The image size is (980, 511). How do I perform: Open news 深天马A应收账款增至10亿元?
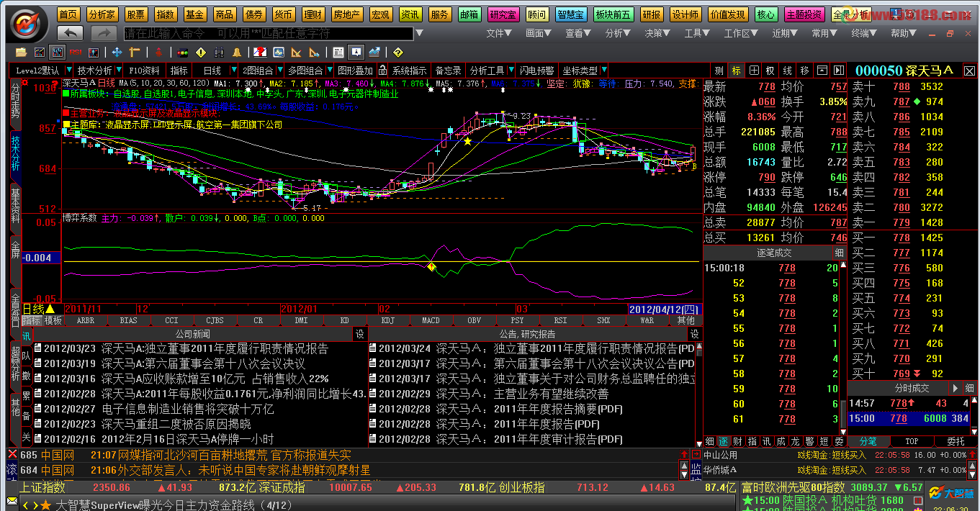215,379
